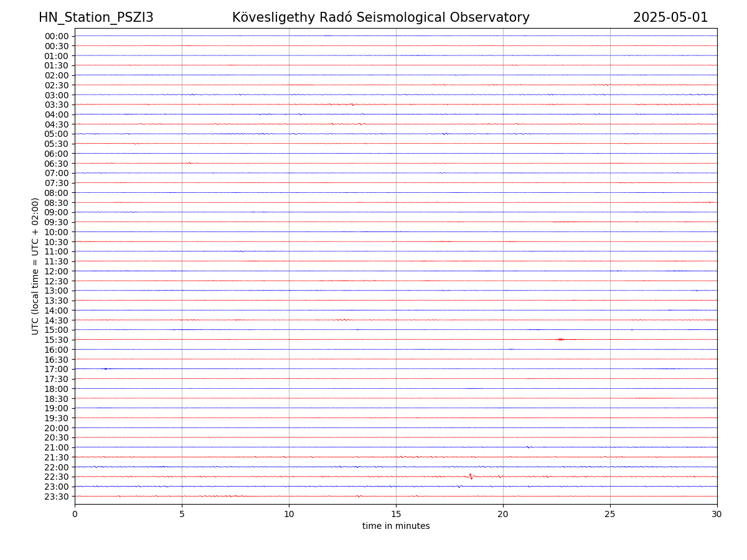Click the 15:30 row time label
The height and width of the screenshot is (560, 747).
56,340
